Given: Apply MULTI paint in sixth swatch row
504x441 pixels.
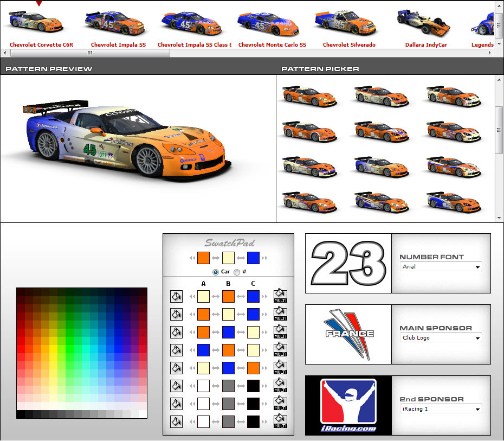Looking at the screenshot, I should (x=280, y=385).
